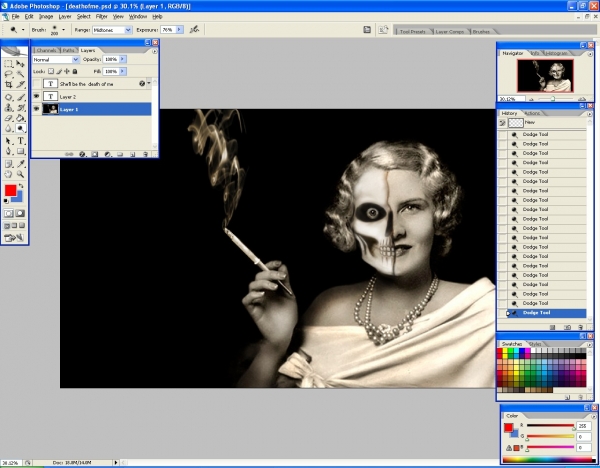600x468 pixels.
Task: Switch to the Channels tab
Action: (x=46, y=50)
